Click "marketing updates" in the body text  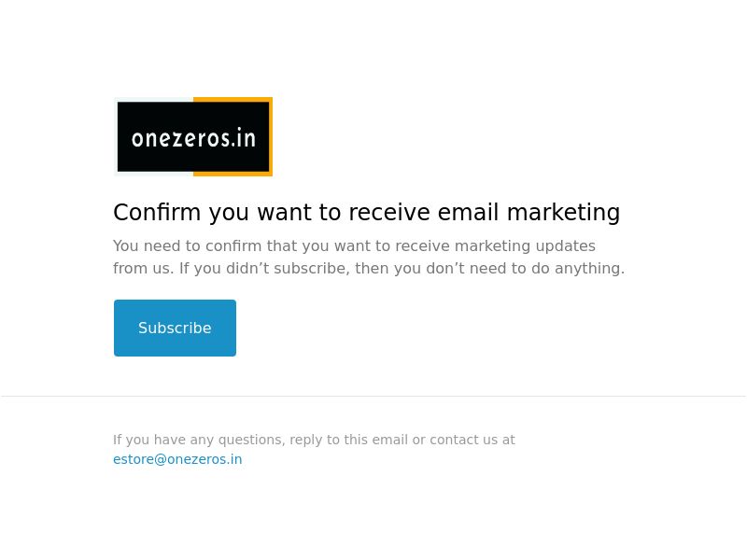(525, 245)
